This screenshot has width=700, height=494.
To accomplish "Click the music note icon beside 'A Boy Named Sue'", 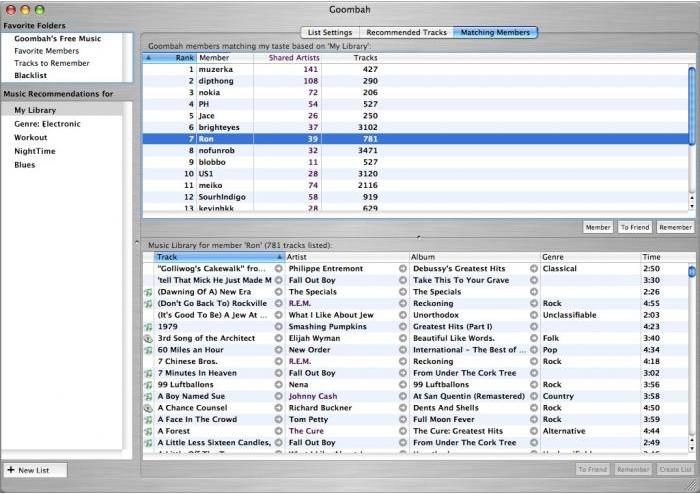I will (148, 397).
